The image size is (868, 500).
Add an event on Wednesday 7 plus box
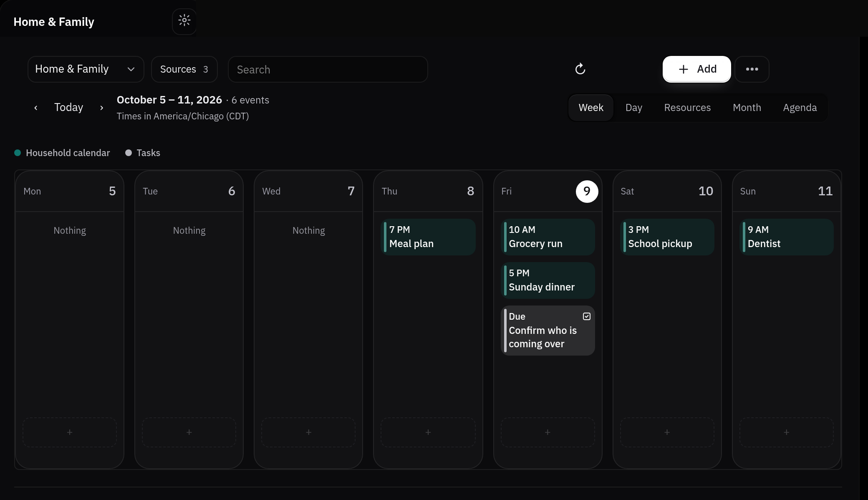(308, 432)
